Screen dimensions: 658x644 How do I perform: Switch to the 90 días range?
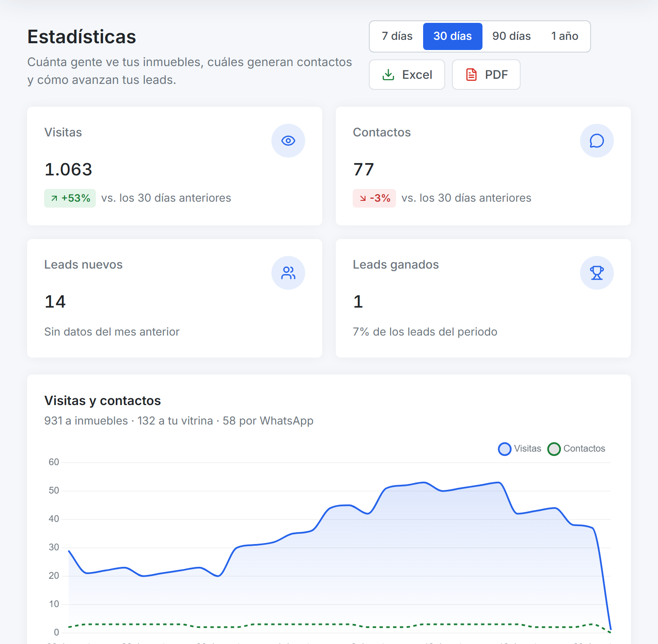[x=511, y=36]
